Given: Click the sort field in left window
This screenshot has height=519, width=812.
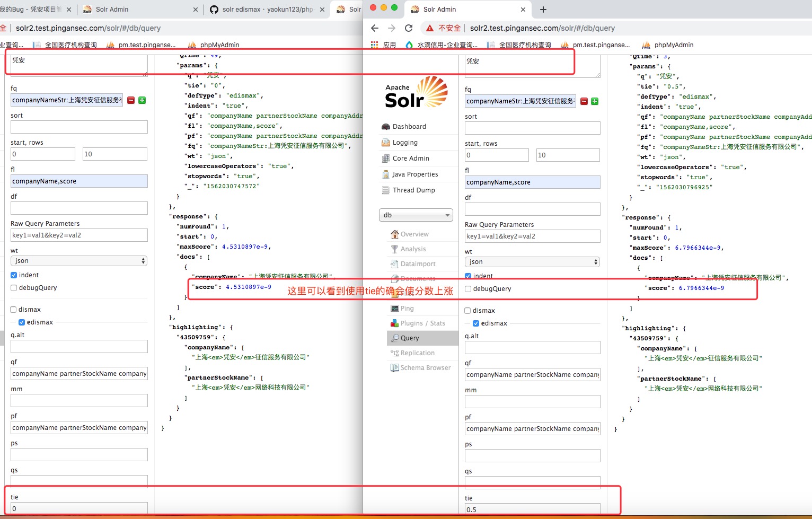Looking at the screenshot, I should click(x=79, y=127).
